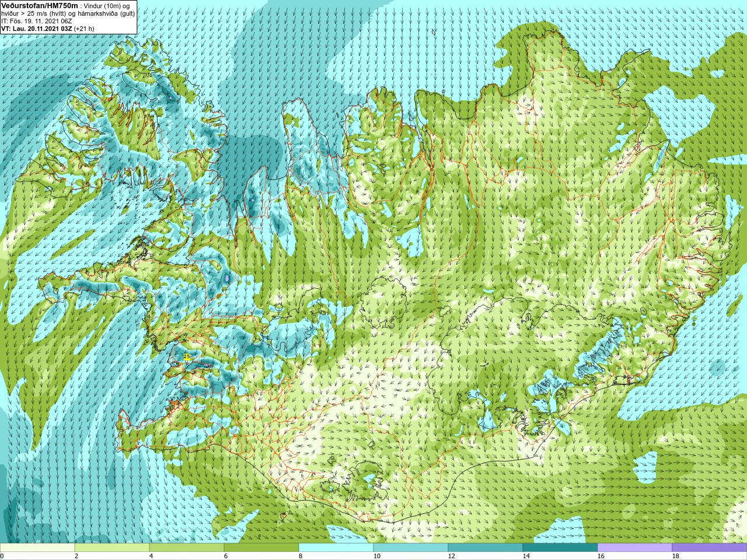Click the 'IT: Fös. 19. 11. 2021 06Z' line
This screenshot has width=747, height=560.
coord(37,21)
